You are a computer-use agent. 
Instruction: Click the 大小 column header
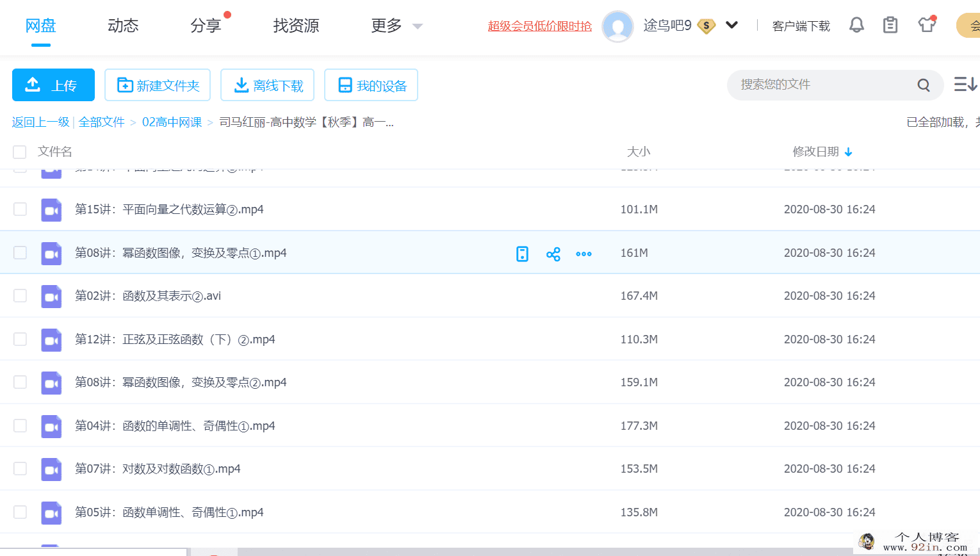[x=639, y=152]
